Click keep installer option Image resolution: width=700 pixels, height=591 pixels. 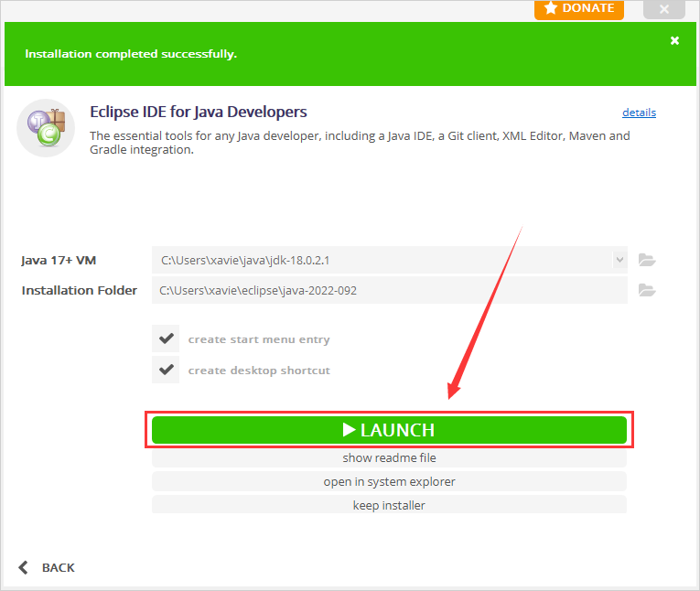point(389,505)
